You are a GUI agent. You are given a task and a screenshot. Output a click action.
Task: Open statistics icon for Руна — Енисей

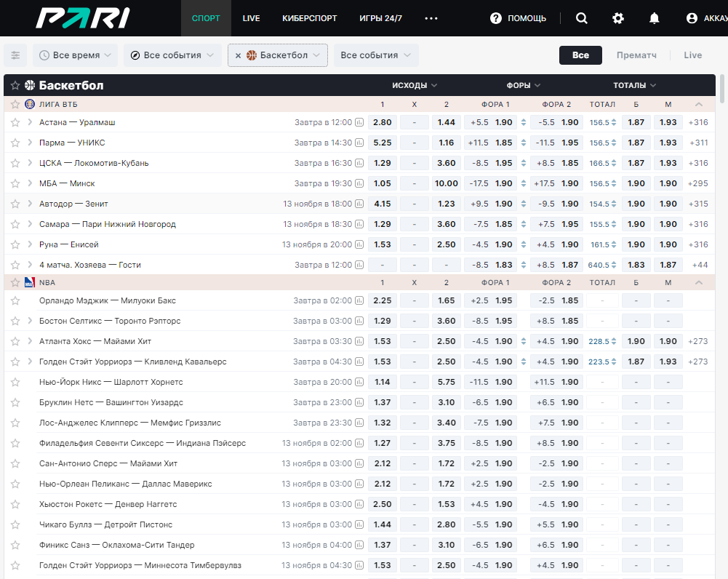tap(359, 244)
